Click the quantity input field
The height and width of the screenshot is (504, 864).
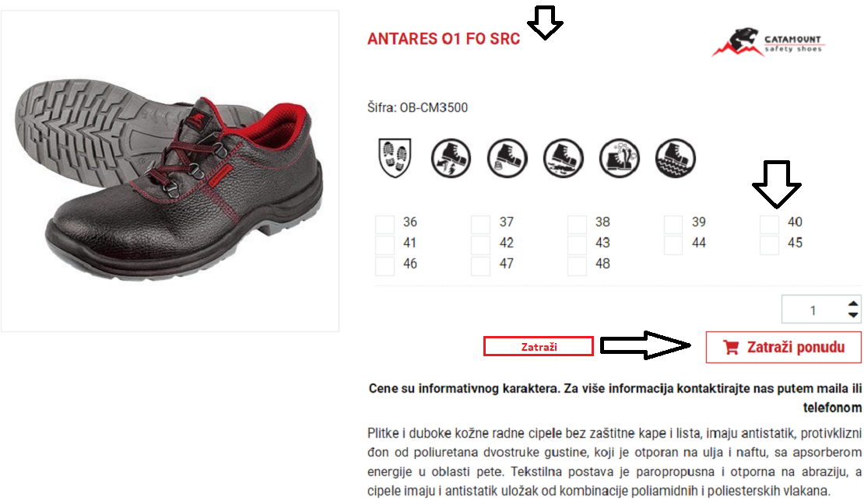(x=813, y=310)
